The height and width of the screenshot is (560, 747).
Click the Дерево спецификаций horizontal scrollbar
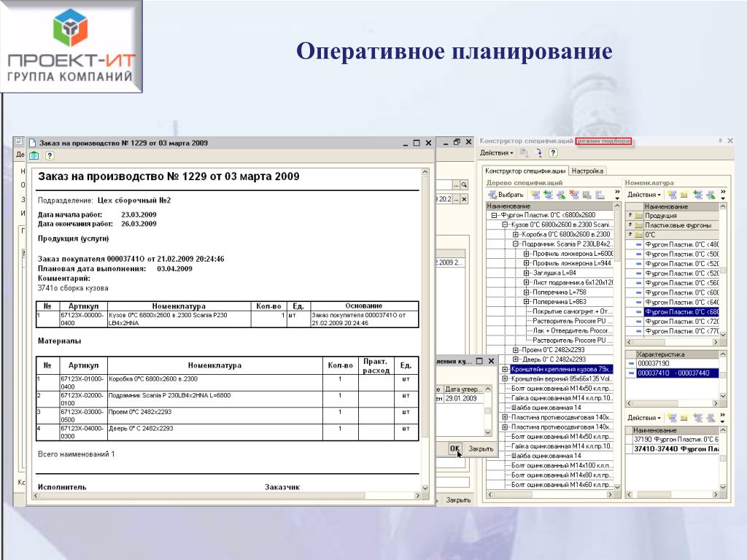(550, 495)
